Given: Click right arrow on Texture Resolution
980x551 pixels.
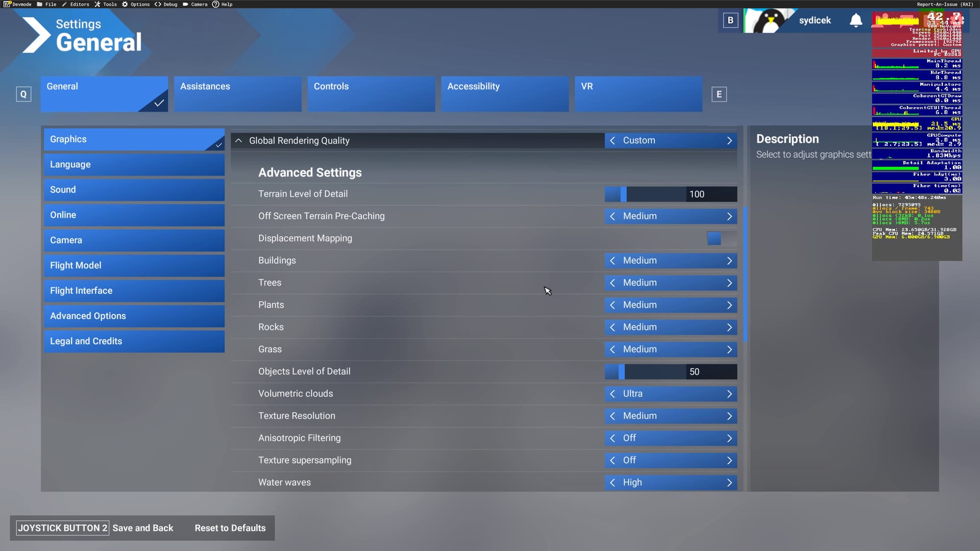Looking at the screenshot, I should click(729, 416).
